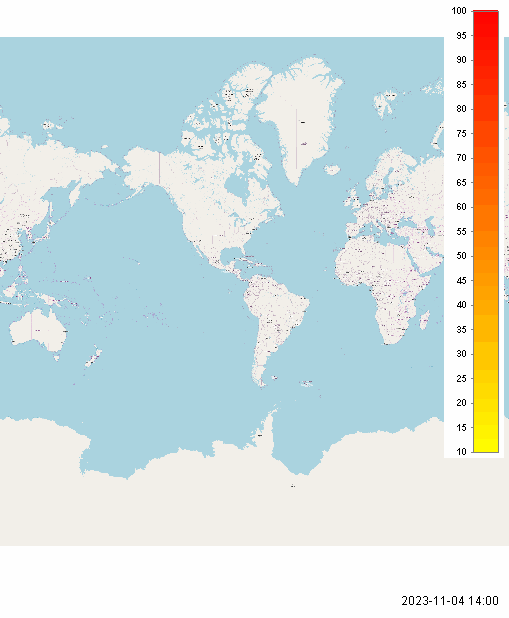Click the 10 label on the color scale

pyautogui.click(x=461, y=452)
